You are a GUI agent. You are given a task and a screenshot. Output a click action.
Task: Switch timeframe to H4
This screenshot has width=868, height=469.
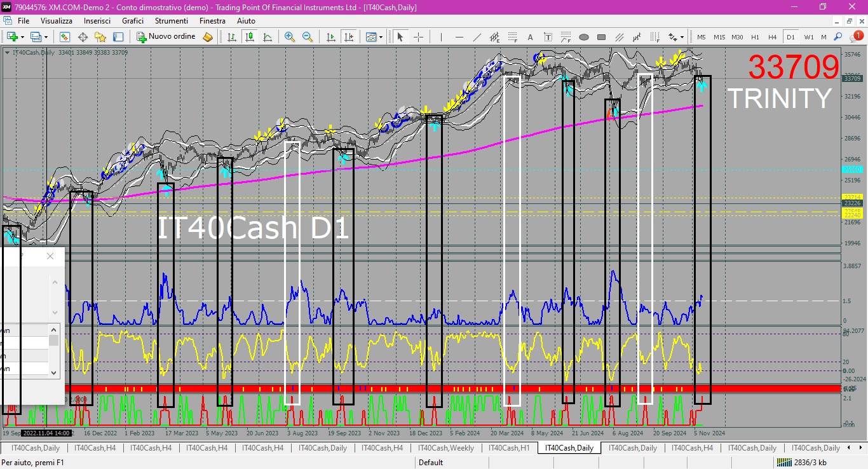coord(773,37)
